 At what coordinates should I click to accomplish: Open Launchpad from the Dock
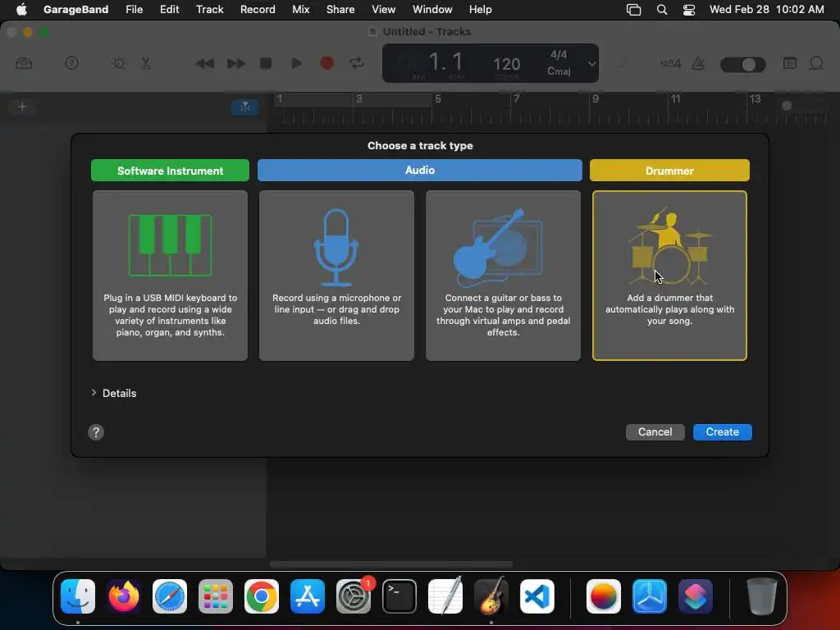(x=216, y=596)
